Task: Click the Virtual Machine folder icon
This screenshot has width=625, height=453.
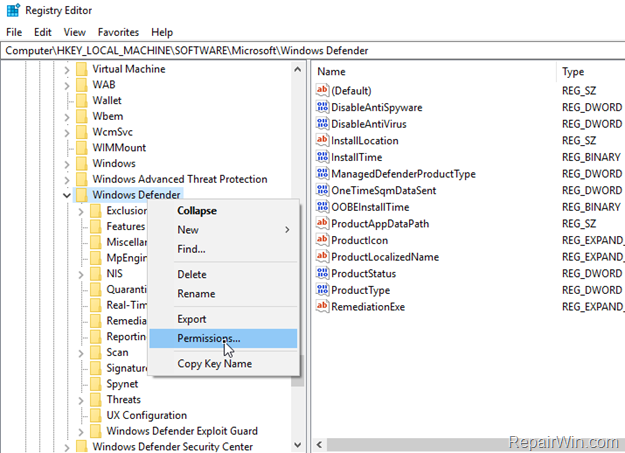Action: 82,69
